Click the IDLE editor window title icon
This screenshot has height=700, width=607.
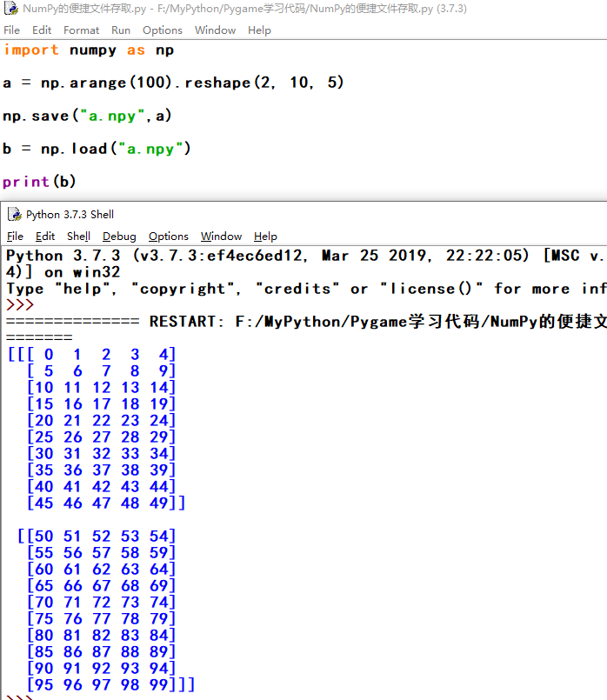click(x=11, y=9)
